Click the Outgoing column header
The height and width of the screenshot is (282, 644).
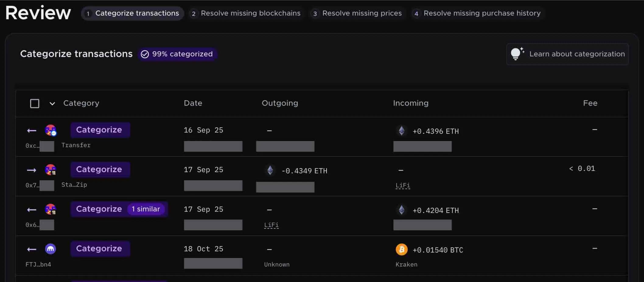(x=280, y=103)
